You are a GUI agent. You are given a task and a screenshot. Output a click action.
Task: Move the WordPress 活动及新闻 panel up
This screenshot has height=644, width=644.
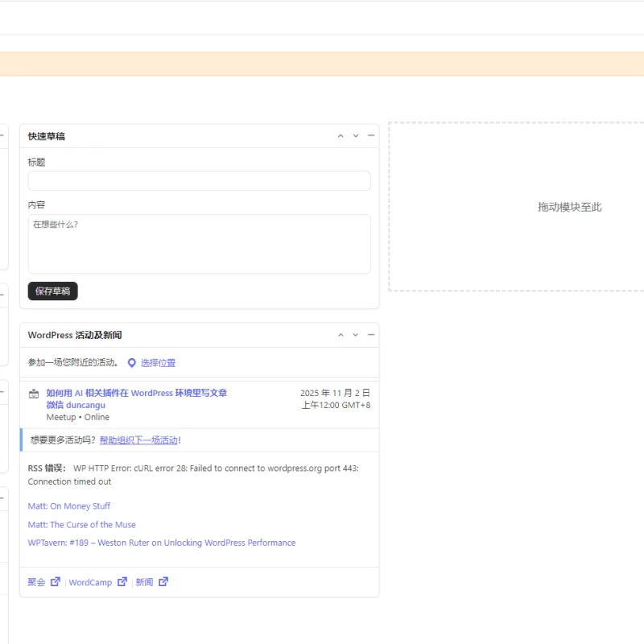pyautogui.click(x=341, y=335)
